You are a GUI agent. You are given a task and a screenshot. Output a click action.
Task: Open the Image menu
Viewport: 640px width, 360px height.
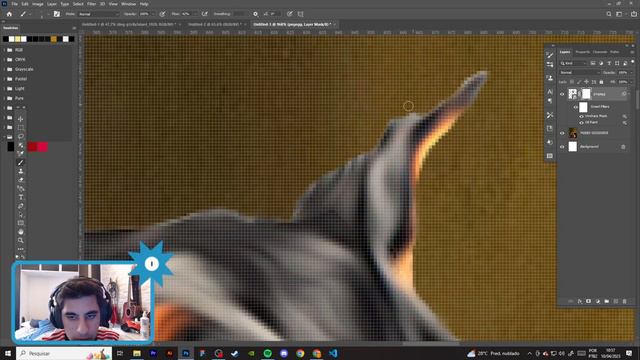pyautogui.click(x=38, y=4)
